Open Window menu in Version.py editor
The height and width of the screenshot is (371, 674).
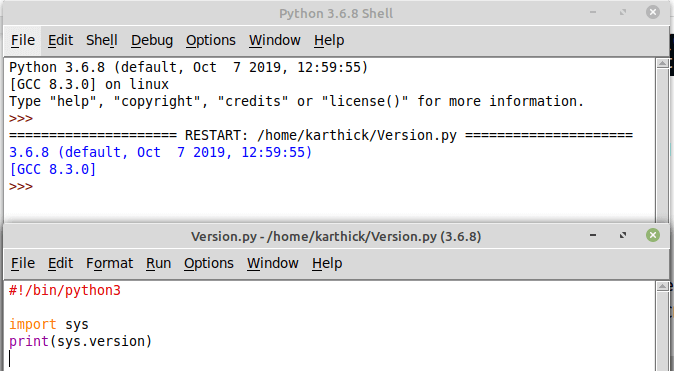pos(273,263)
